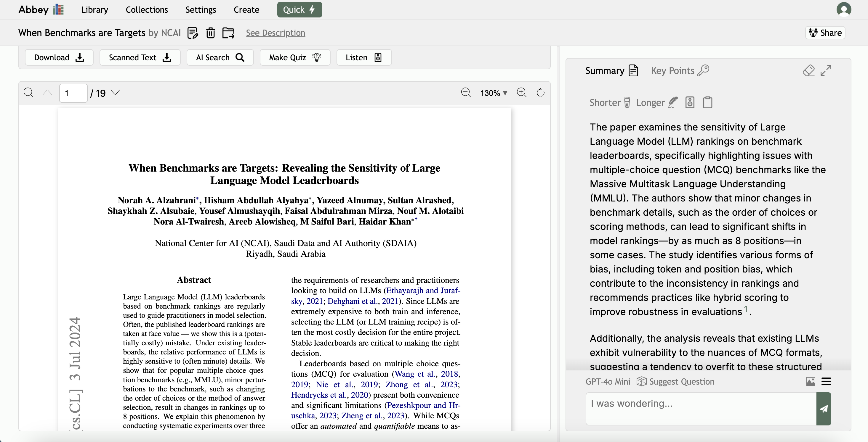
Task: Open the chat hamburger menu
Action: point(826,381)
